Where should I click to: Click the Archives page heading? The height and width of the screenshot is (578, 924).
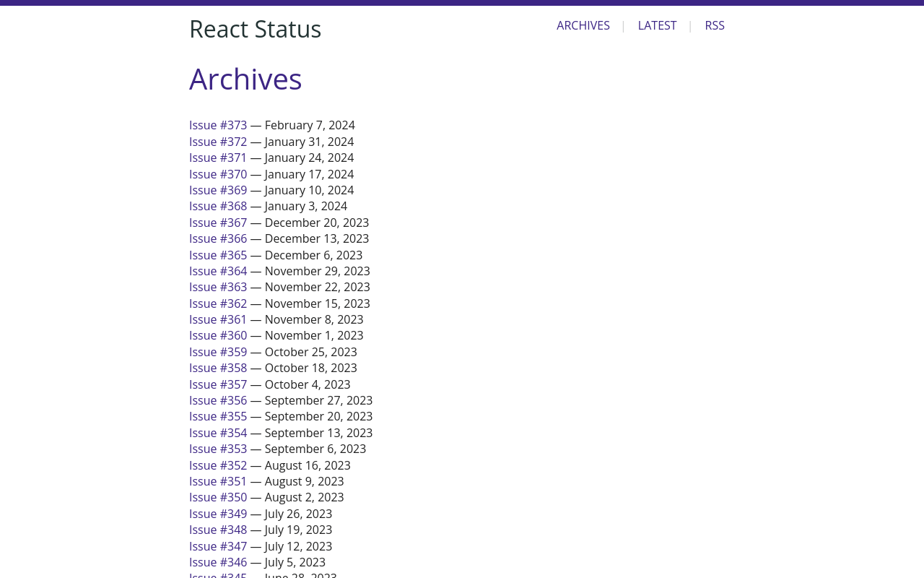click(245, 79)
